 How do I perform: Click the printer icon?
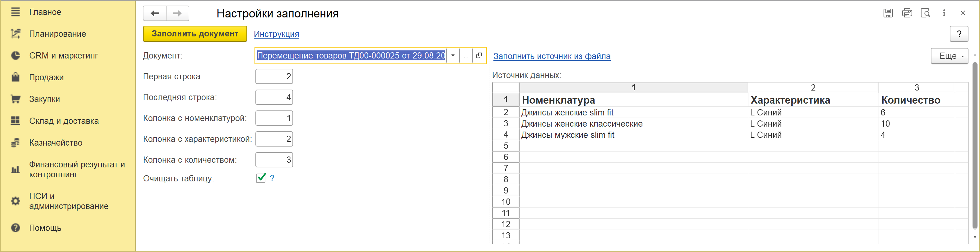coord(907,13)
